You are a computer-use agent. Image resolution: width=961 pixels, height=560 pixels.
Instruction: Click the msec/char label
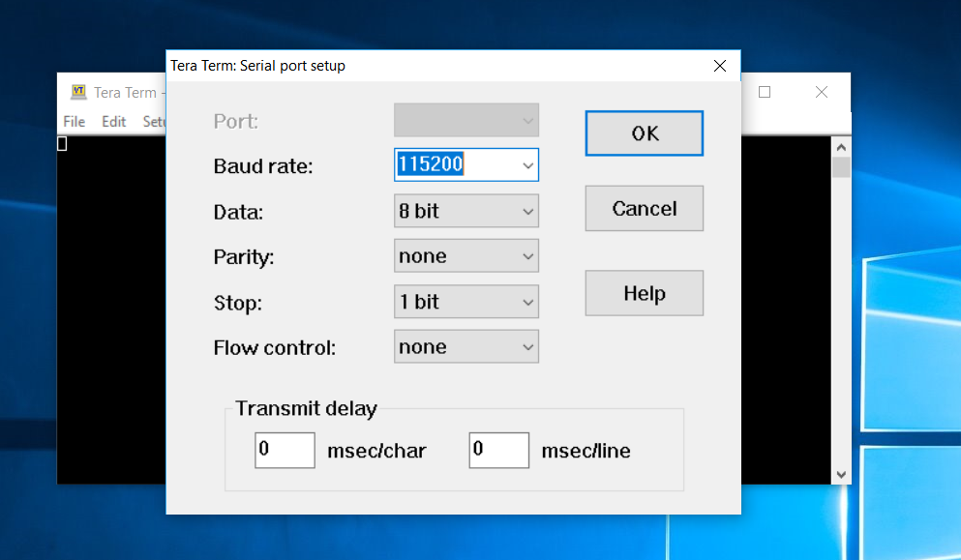click(376, 451)
